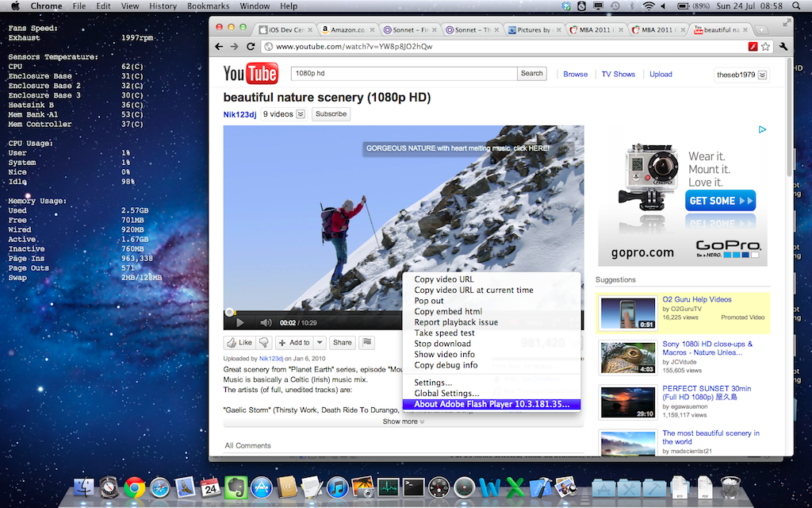The height and width of the screenshot is (508, 812).
Task: Open iCal showing 24 in the Dock
Action: [210, 487]
